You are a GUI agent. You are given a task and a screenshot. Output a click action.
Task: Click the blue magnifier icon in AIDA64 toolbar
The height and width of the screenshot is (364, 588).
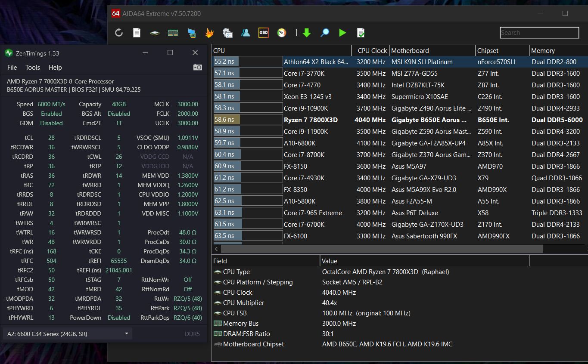pyautogui.click(x=325, y=33)
